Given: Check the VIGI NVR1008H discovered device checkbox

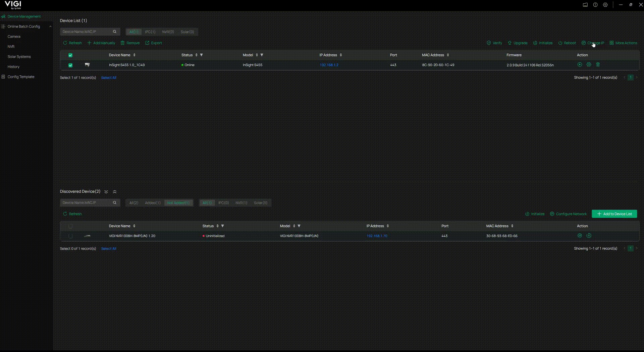Looking at the screenshot, I should pyautogui.click(x=70, y=236).
